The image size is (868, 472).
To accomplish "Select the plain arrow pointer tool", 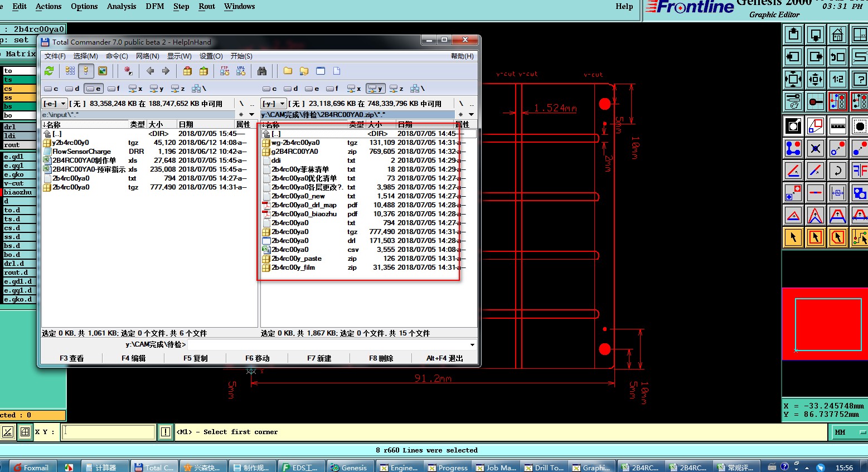I will [x=793, y=237].
